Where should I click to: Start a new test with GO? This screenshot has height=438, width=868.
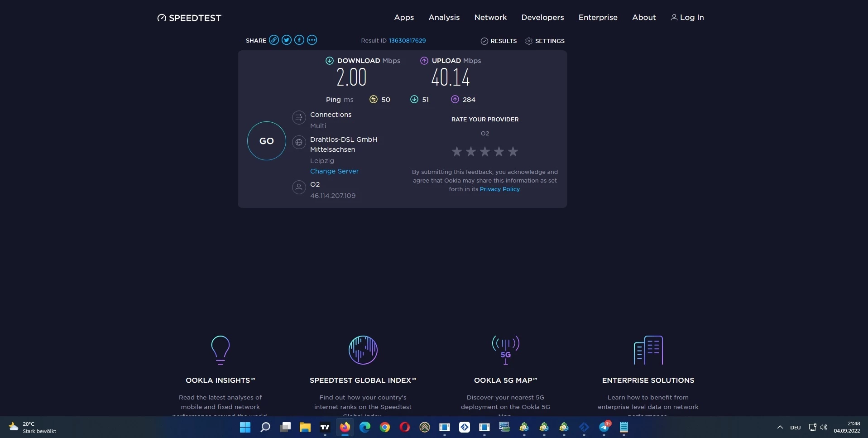(x=267, y=141)
